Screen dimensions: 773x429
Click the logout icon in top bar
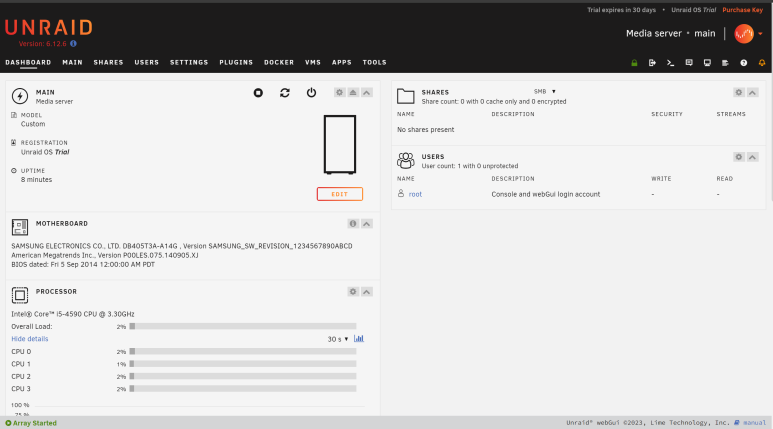point(652,63)
